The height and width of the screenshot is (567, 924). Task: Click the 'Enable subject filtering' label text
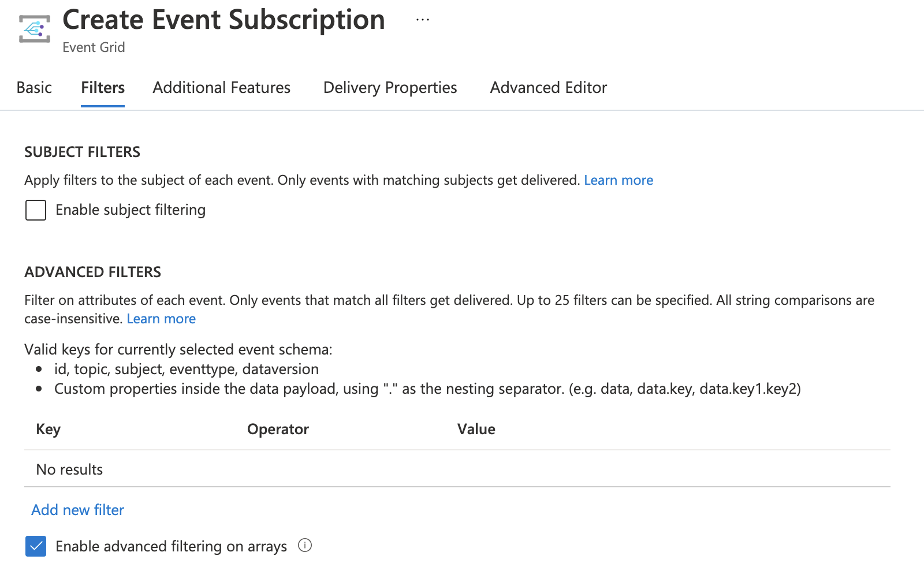pos(131,210)
